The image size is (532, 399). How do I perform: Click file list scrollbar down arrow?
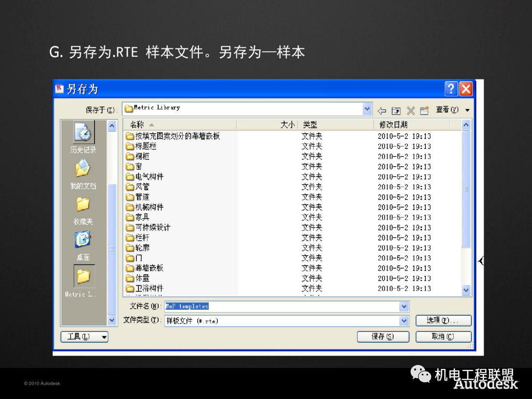coord(466,290)
